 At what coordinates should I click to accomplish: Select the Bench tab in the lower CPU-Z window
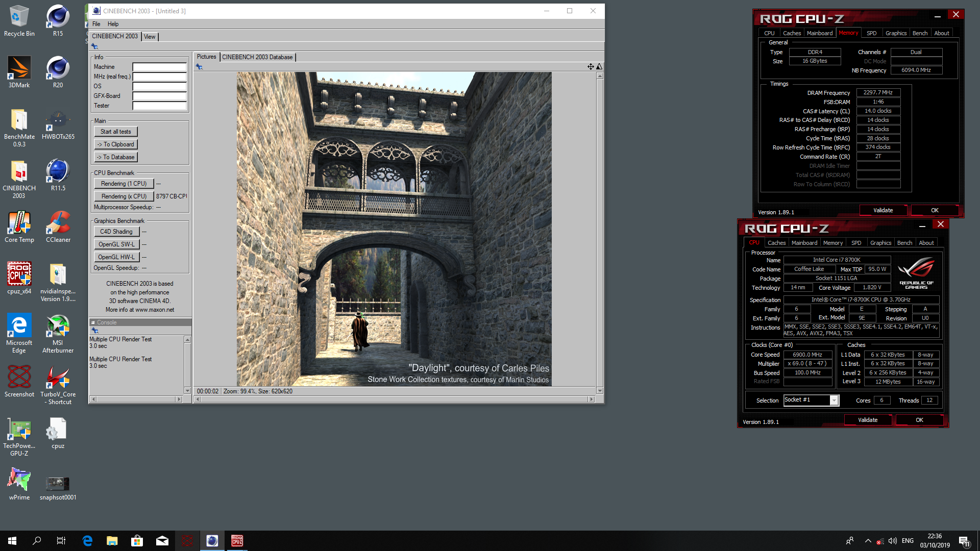904,243
